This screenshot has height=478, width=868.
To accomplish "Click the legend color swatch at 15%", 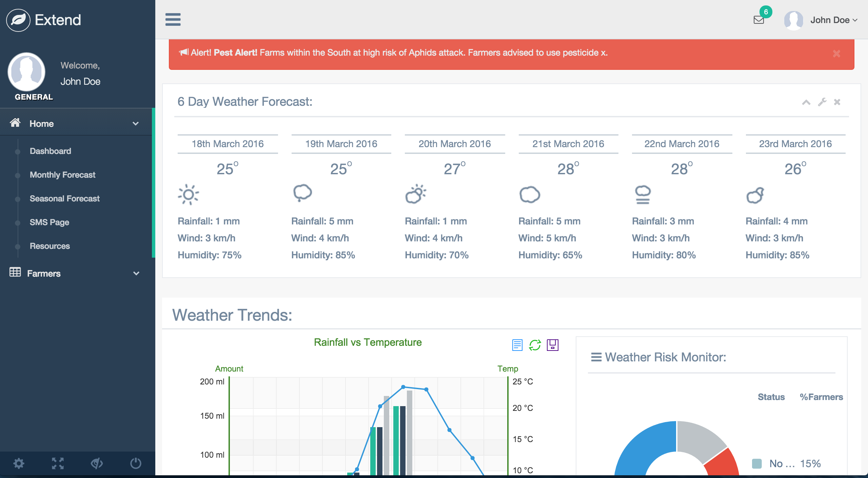I will pos(757,463).
